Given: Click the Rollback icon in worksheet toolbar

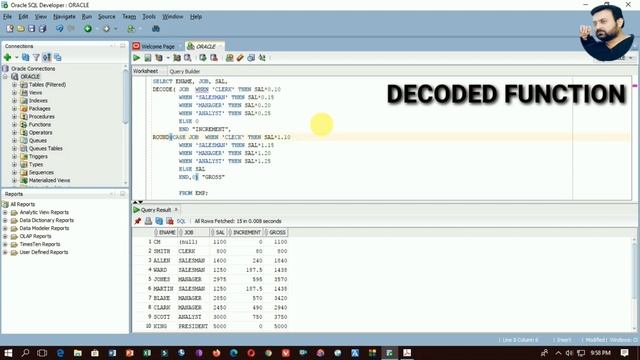Looking at the screenshot, I should 213,58.
